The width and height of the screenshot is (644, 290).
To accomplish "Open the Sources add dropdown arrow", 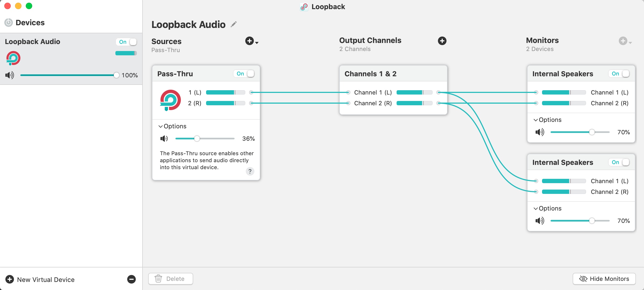I will (257, 43).
